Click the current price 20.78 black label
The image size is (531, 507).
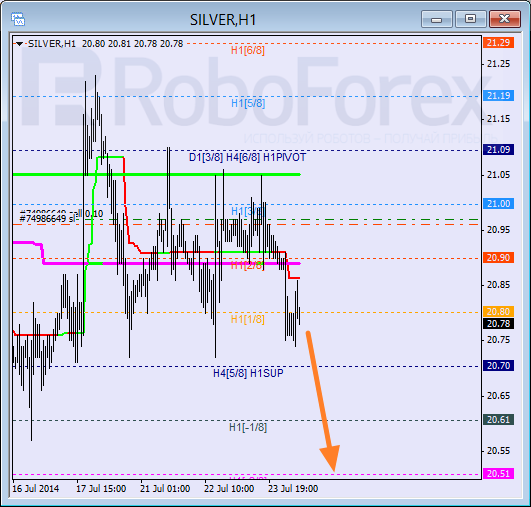[x=498, y=323]
